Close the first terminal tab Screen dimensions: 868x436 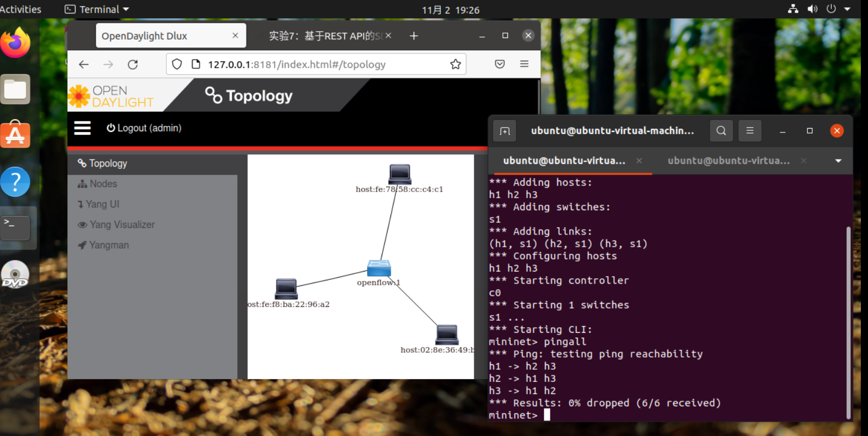tap(639, 161)
